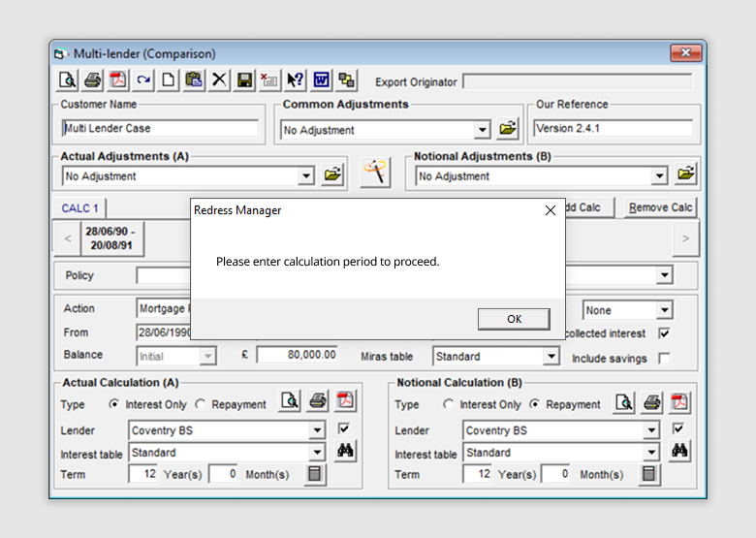The image size is (756, 538).
Task: Select Interest Only in Notional Calculation (B)
Action: [x=449, y=404]
